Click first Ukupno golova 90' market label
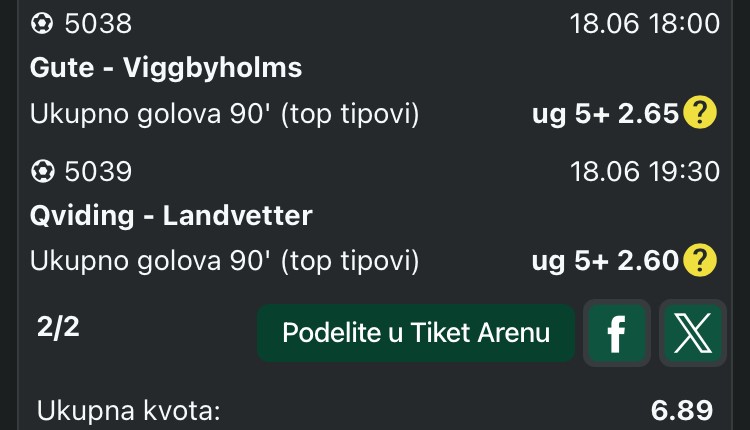This screenshot has height=430, width=750. point(224,114)
